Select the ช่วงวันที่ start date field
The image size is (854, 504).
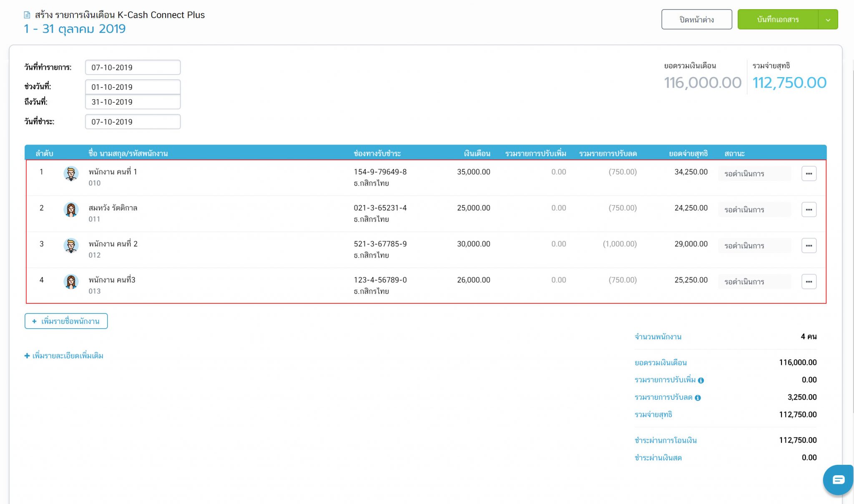(x=133, y=87)
